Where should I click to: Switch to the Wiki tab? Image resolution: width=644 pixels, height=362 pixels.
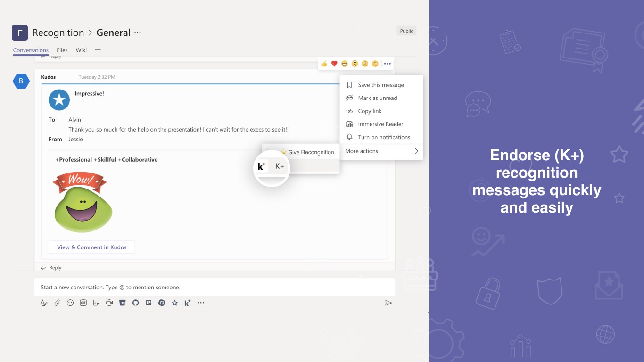point(81,50)
